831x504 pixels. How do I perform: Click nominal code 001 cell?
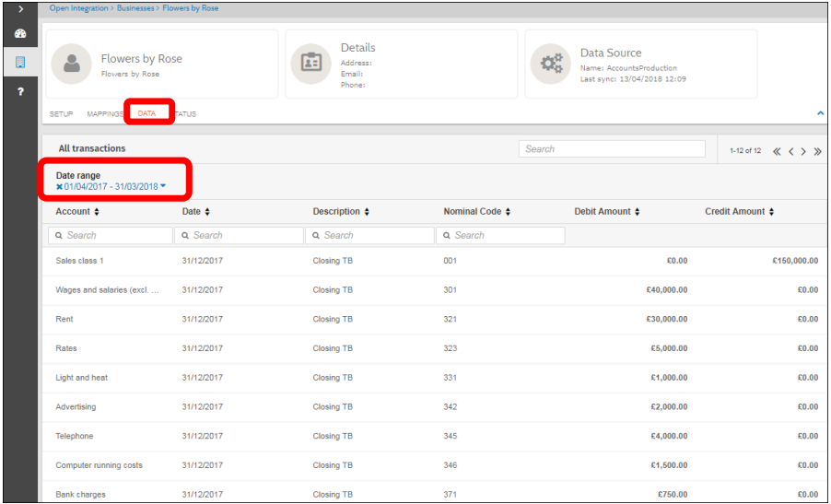[450, 261]
